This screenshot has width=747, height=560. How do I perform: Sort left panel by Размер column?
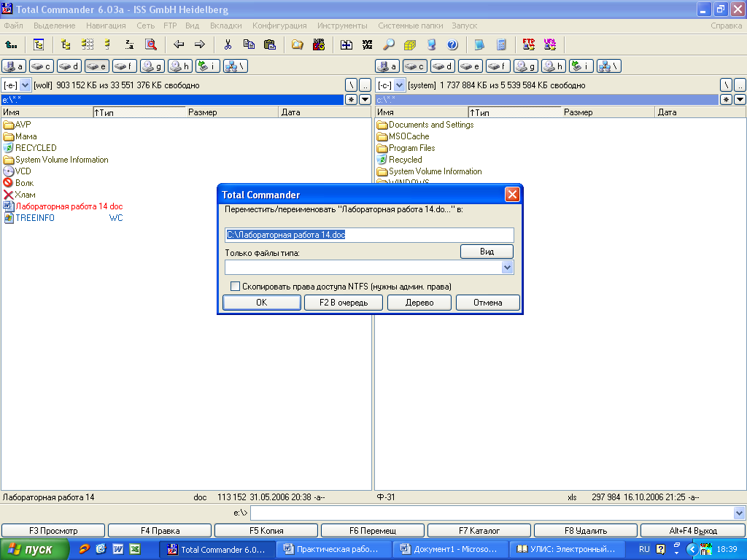point(231,112)
